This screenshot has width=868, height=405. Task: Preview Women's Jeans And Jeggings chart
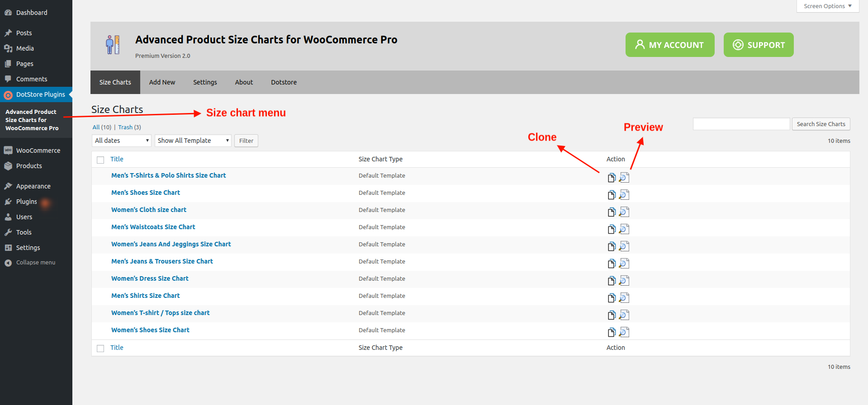624,246
